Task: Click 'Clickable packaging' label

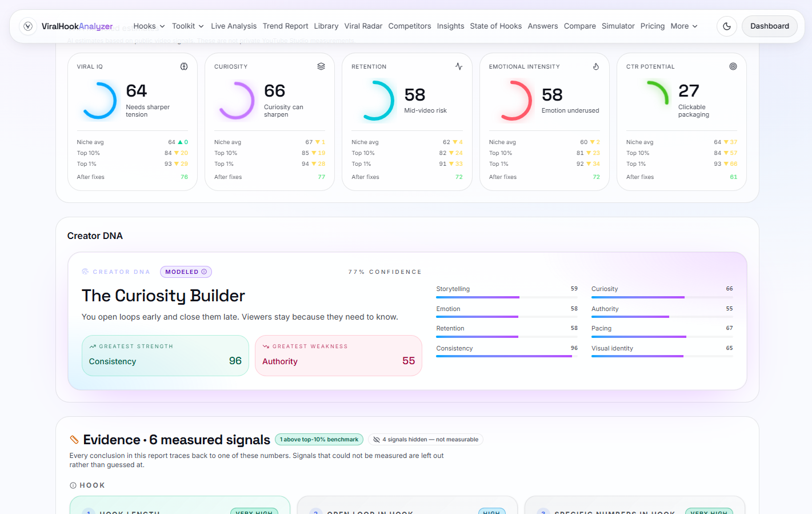Action: 693,111
